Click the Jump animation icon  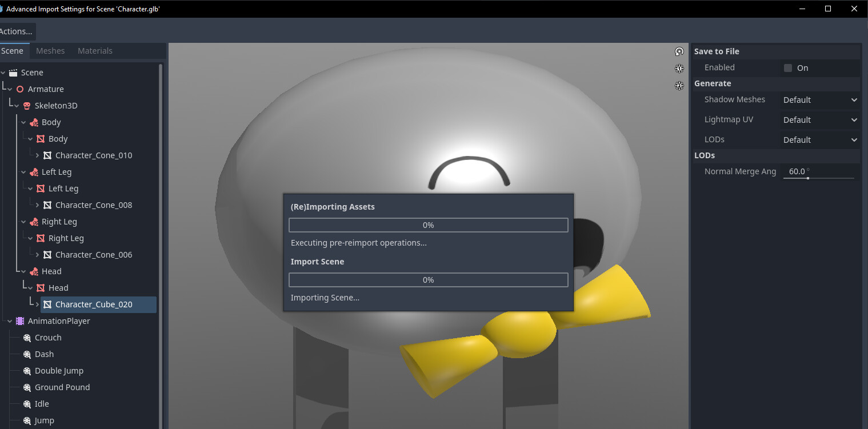27,420
